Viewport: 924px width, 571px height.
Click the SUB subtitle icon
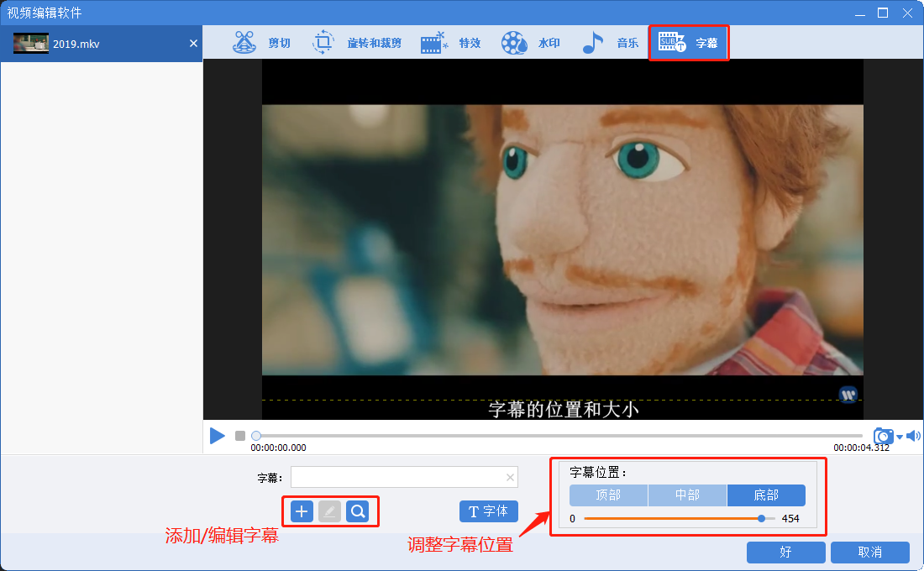(x=672, y=43)
